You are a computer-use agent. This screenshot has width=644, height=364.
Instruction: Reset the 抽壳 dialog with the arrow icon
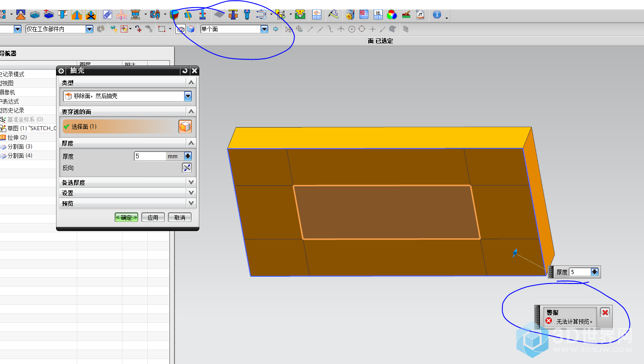(x=184, y=71)
